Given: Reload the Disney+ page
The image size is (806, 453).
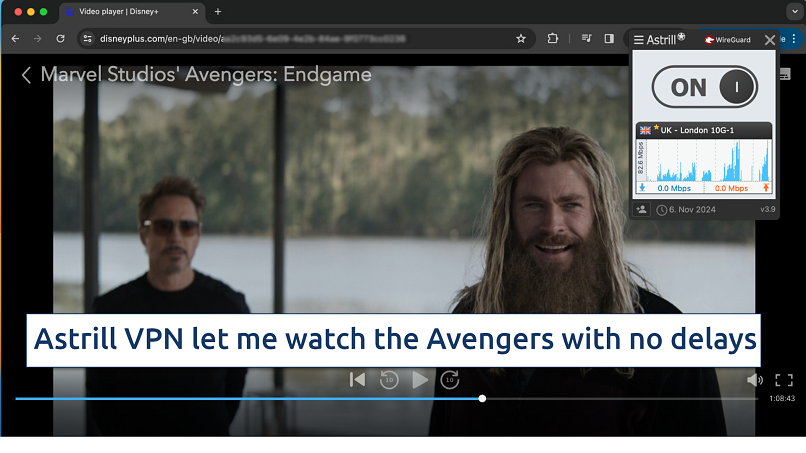Looking at the screenshot, I should coord(61,38).
